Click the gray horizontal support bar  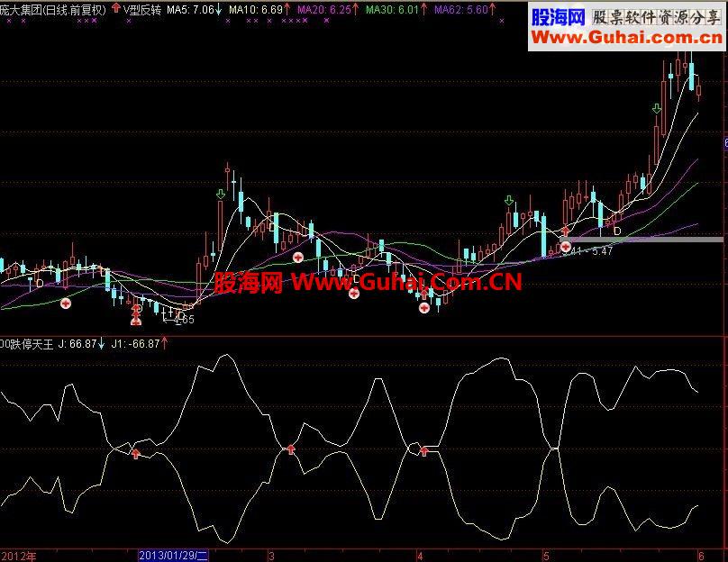pyautogui.click(x=642, y=240)
